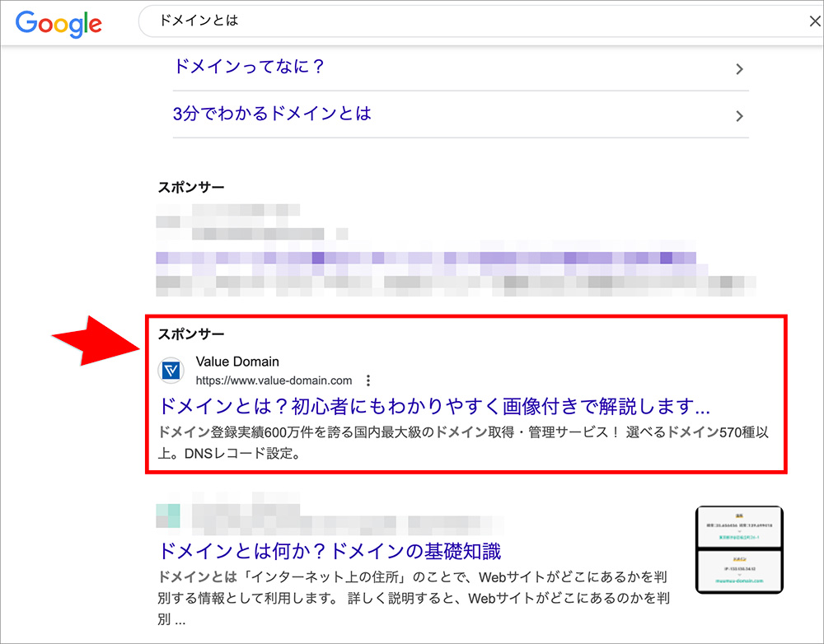Click the Value Domain site name
Image resolution: width=824 pixels, height=644 pixels.
(237, 362)
